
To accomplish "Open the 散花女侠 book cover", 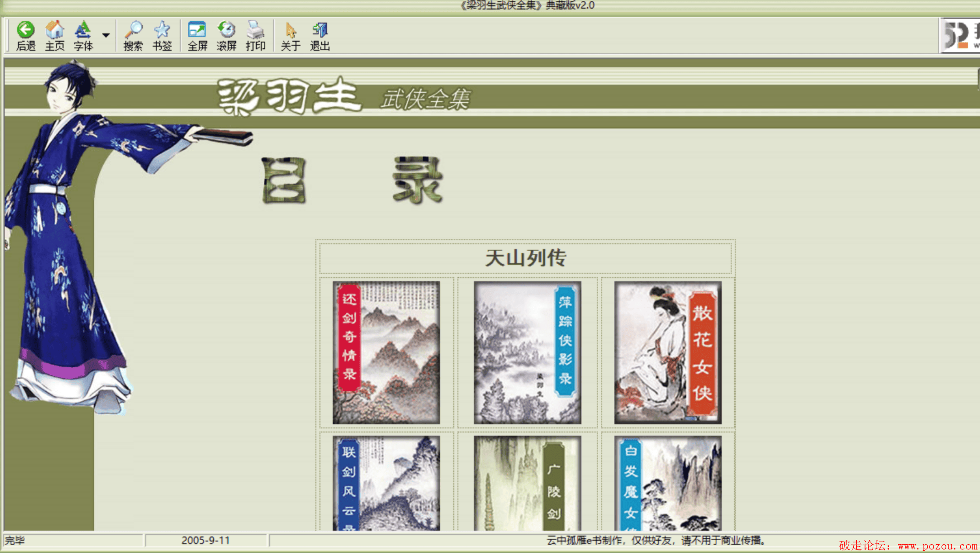I will tap(668, 353).
